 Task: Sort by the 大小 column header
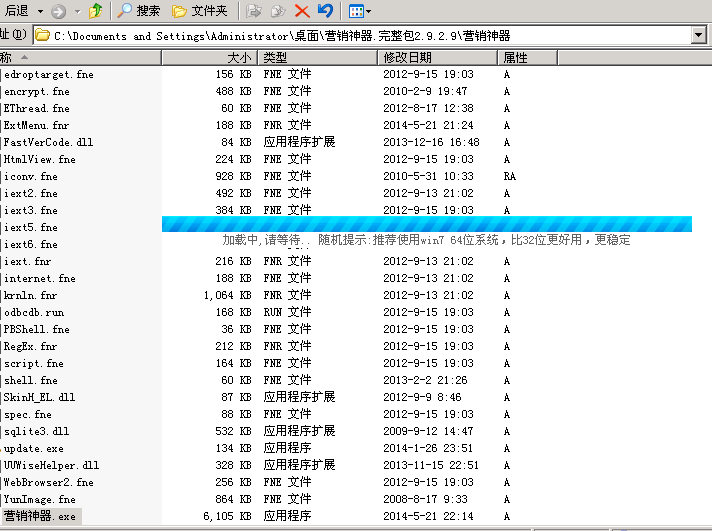(x=210, y=58)
